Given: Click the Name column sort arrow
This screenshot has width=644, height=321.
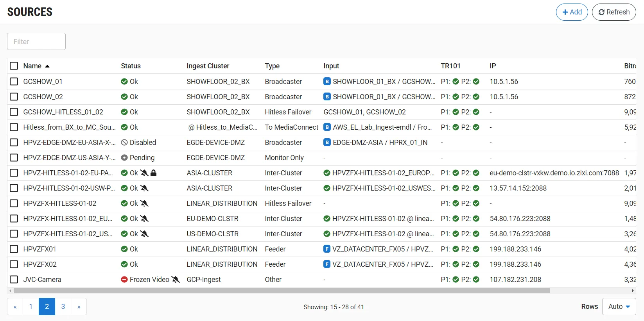Looking at the screenshot, I should (47, 66).
